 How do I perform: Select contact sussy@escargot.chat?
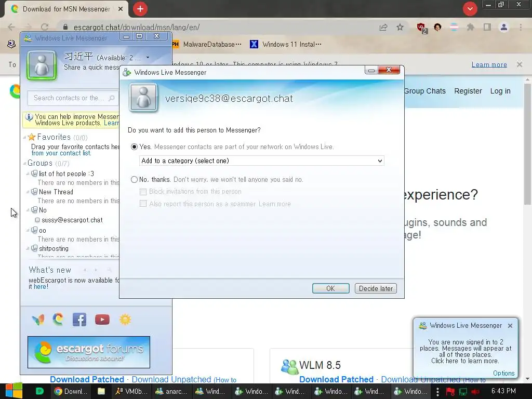pyautogui.click(x=72, y=220)
